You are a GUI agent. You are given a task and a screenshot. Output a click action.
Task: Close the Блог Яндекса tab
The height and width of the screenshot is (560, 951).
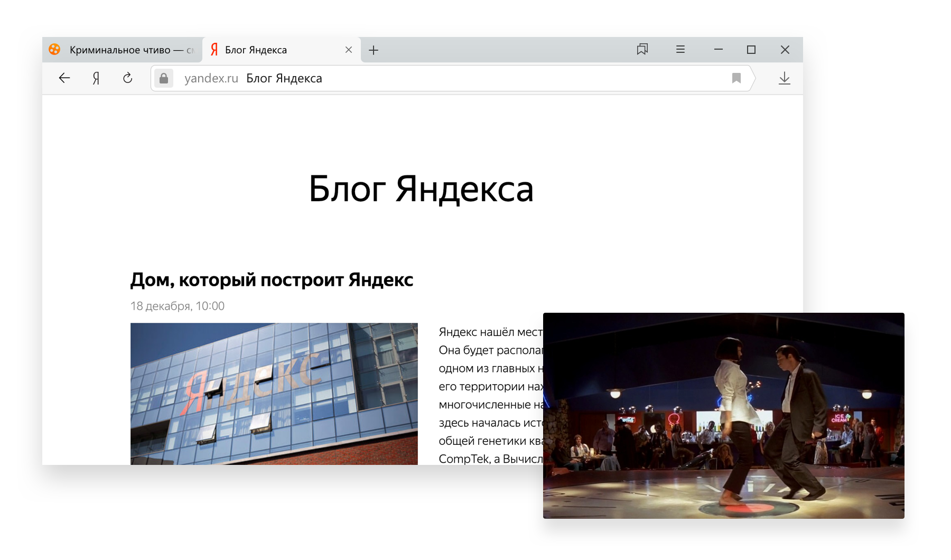click(x=349, y=50)
